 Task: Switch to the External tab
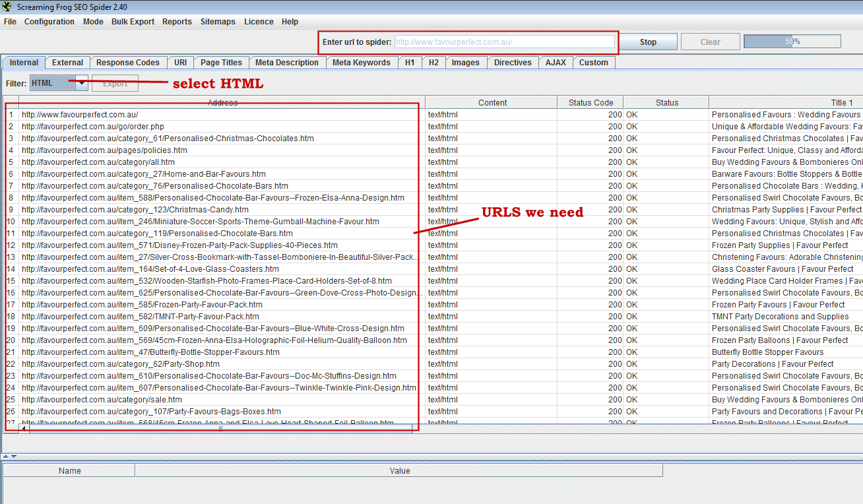[68, 63]
